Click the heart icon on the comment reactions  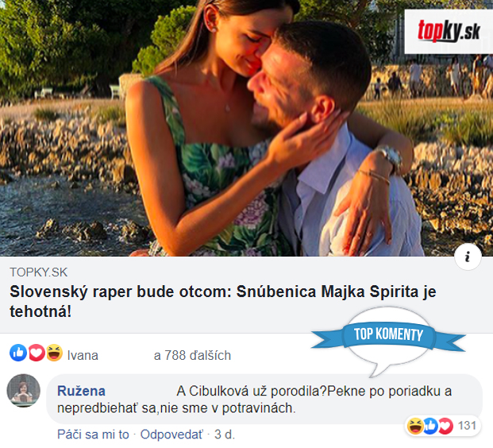pos(445,426)
